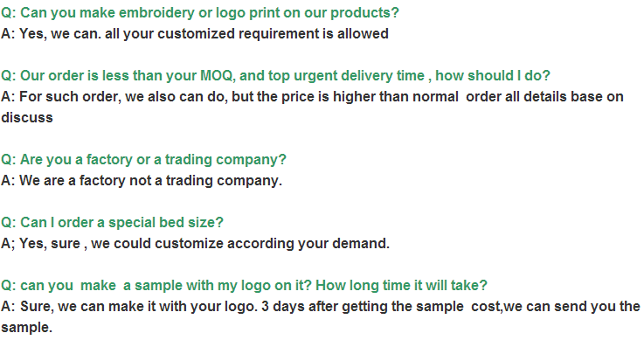The width and height of the screenshot is (644, 340).
Task: Select the MOQ urgent delivery question
Action: pos(275,76)
